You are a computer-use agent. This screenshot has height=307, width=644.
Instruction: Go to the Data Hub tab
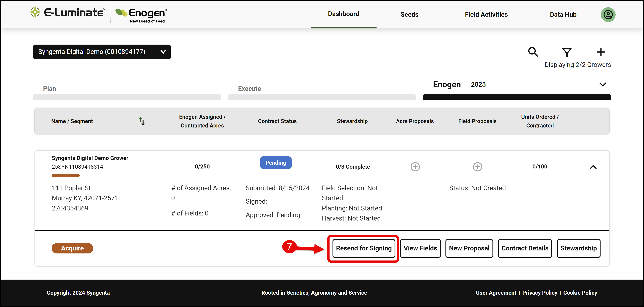coord(563,15)
